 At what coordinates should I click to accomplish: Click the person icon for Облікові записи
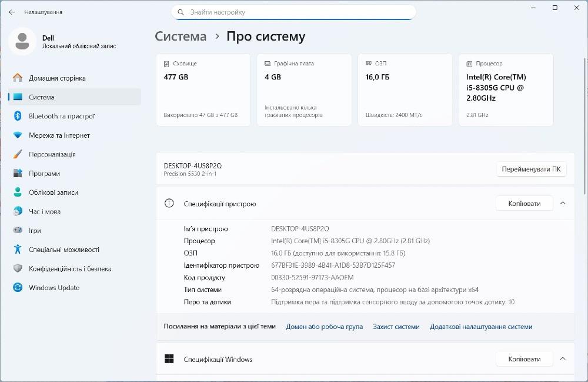[x=18, y=192]
